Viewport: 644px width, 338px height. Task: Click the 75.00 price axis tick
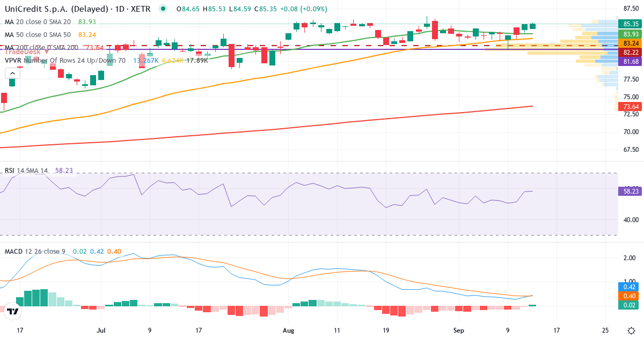tap(630, 97)
